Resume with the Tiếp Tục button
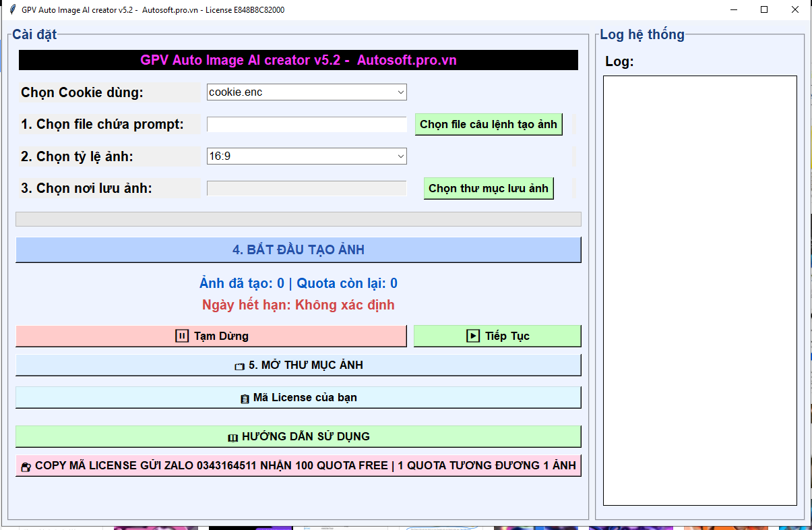Viewport: 812px width, 530px height. pyautogui.click(x=497, y=336)
